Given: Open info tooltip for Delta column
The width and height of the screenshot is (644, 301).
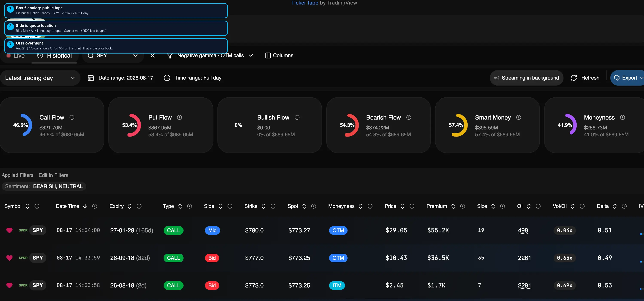Looking at the screenshot, I should pos(624,206).
